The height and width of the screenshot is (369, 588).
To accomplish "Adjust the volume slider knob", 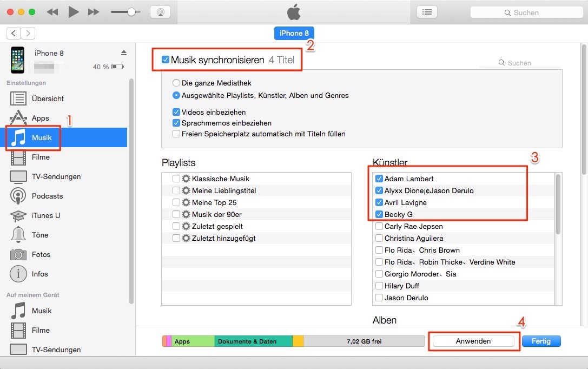I will 131,12.
